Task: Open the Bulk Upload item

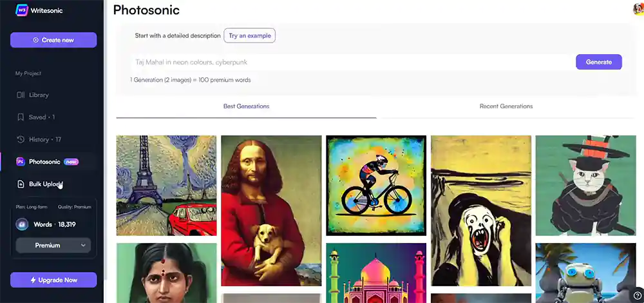Action: pos(45,184)
